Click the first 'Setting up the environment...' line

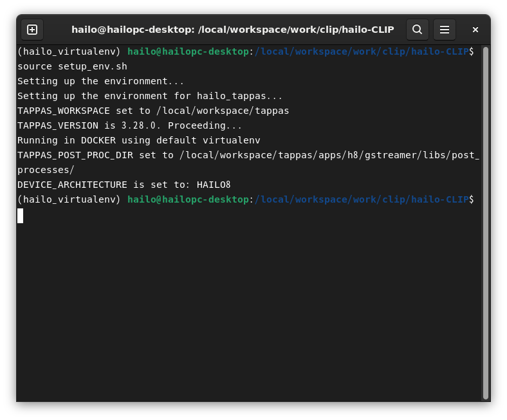100,81
